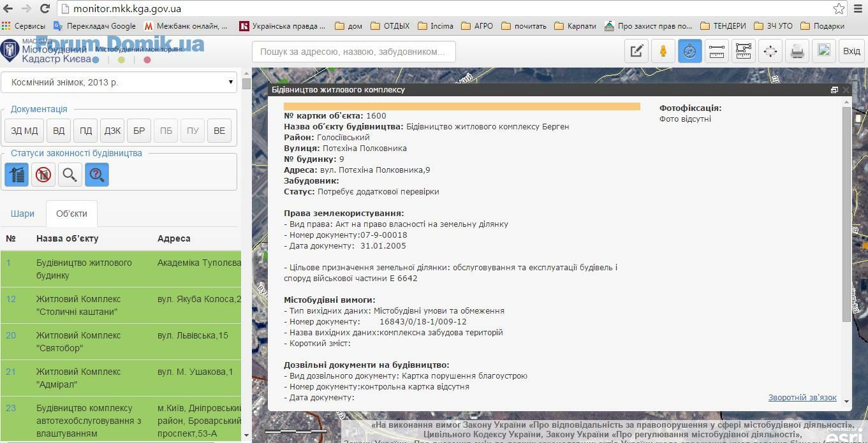This screenshot has width=868, height=443.
Task: Click the Вхід login button
Action: (x=851, y=51)
